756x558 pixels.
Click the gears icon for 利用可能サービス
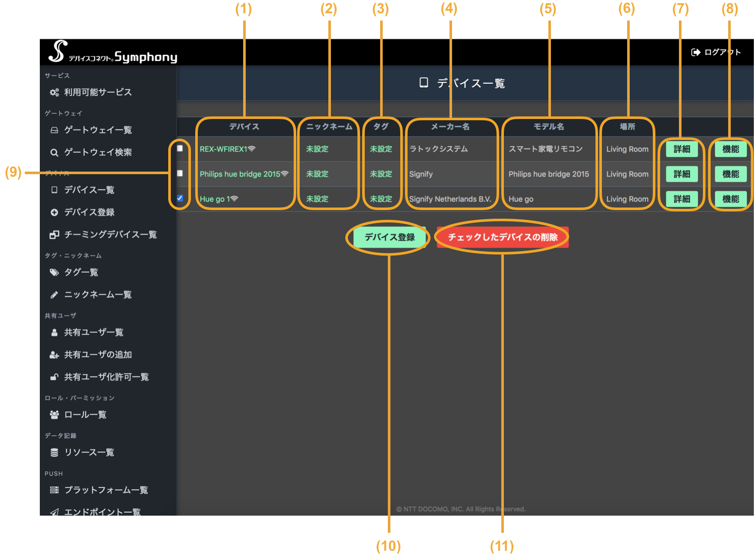[x=54, y=92]
